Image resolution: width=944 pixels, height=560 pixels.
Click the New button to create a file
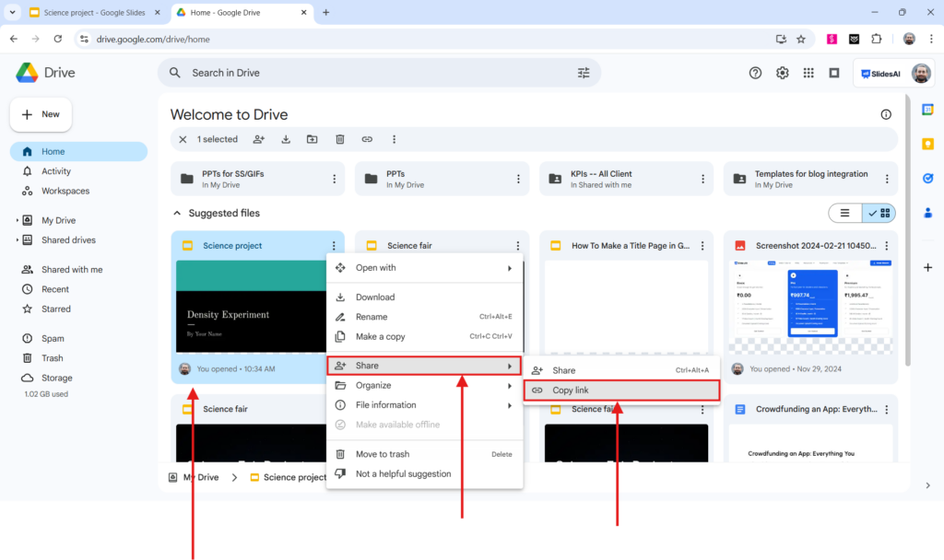point(41,114)
